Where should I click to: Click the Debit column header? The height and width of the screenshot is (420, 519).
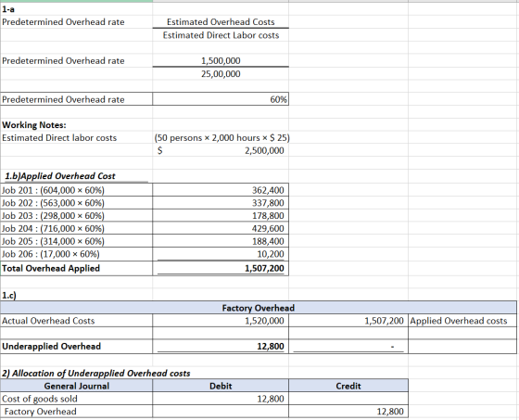221,386
